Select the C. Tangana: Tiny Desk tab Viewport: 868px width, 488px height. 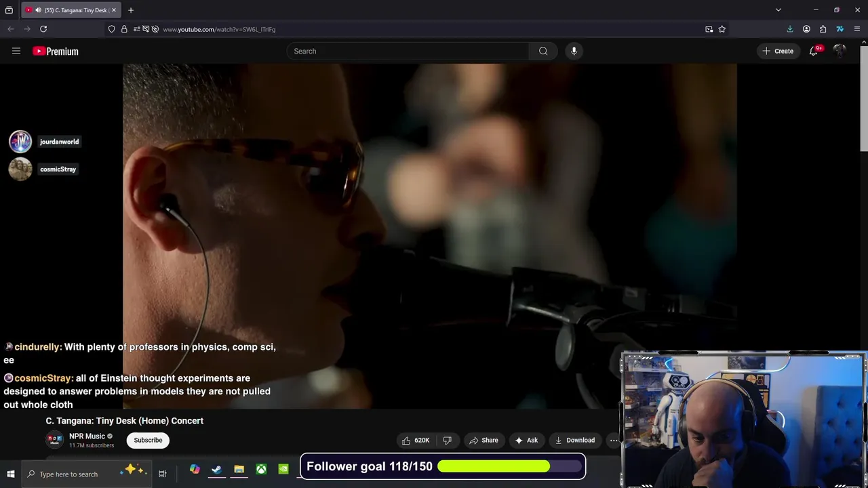[71, 10]
